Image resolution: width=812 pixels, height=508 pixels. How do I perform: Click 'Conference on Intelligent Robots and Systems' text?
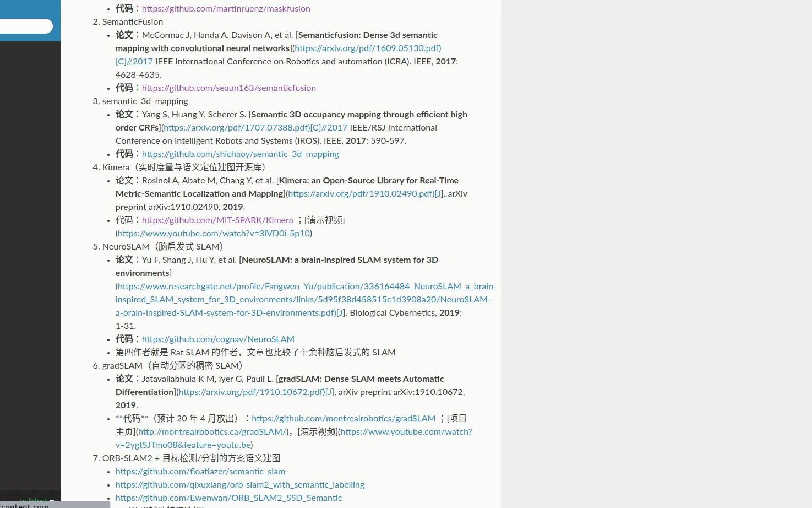204,141
